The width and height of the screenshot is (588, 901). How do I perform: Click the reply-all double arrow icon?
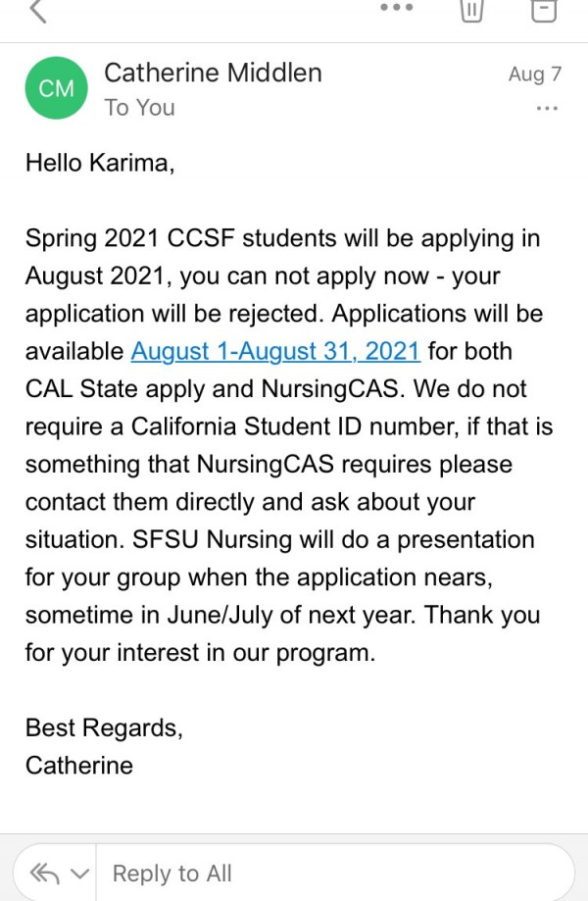(x=45, y=874)
